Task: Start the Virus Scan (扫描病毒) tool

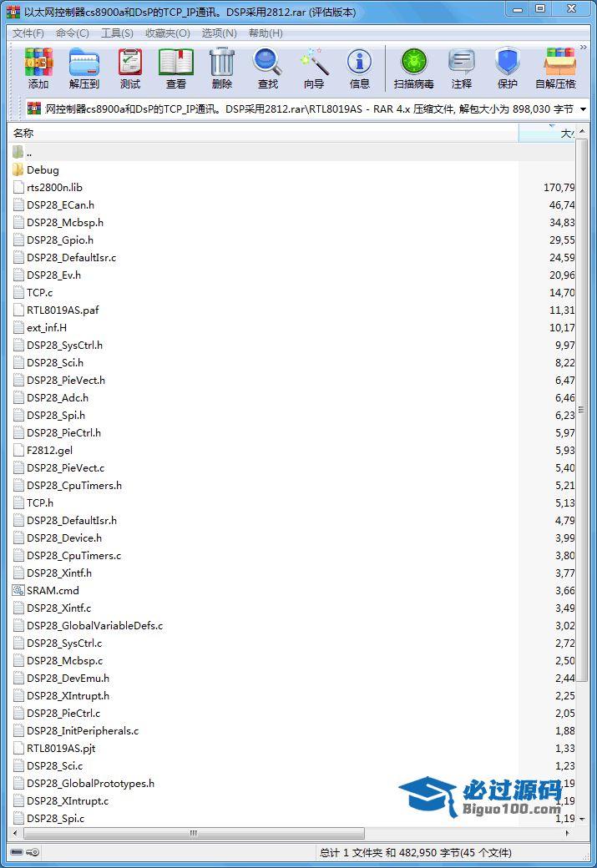Action: click(413, 68)
